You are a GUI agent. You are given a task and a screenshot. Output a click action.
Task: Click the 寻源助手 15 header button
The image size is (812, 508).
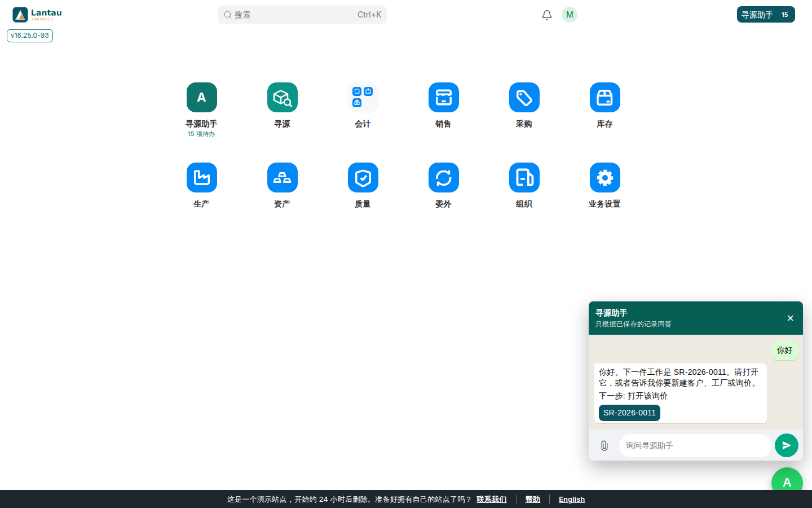click(766, 15)
